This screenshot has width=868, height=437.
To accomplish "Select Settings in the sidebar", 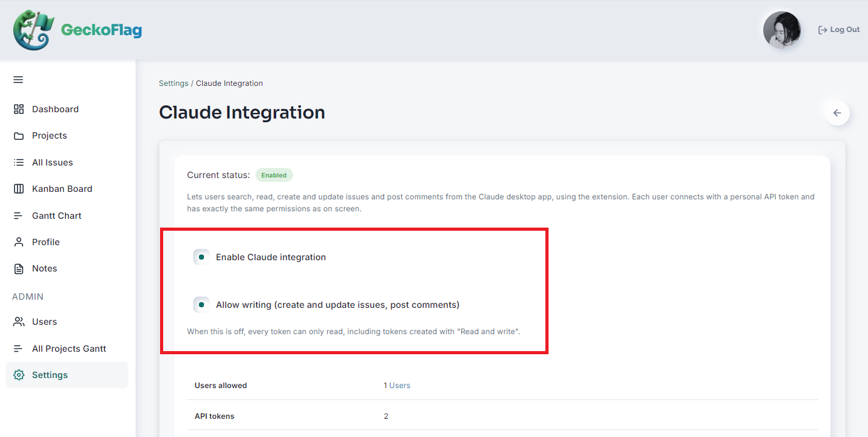I will click(x=67, y=375).
